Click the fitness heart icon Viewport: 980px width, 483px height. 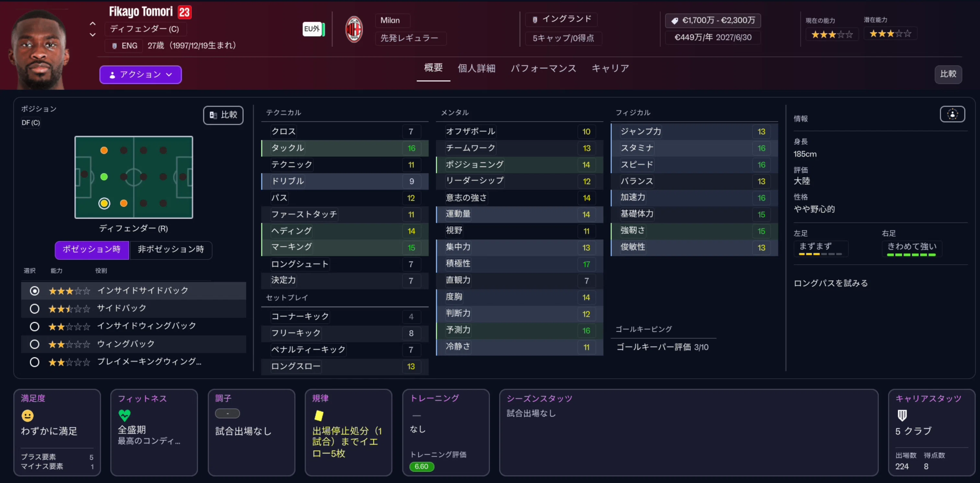pyautogui.click(x=124, y=415)
